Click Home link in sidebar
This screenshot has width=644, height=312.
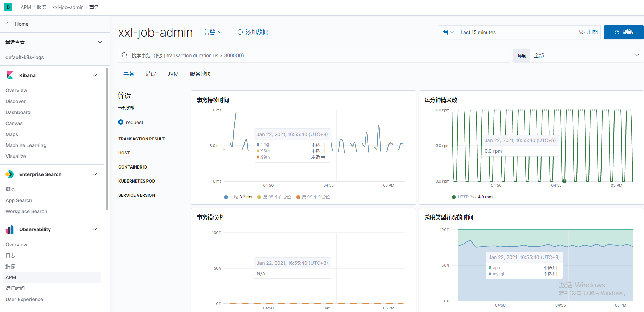click(x=22, y=24)
